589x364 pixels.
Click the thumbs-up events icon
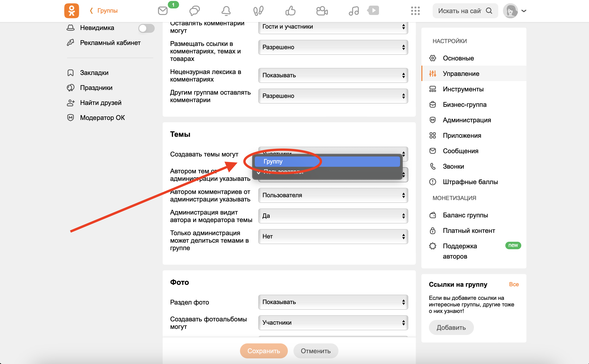[290, 11]
